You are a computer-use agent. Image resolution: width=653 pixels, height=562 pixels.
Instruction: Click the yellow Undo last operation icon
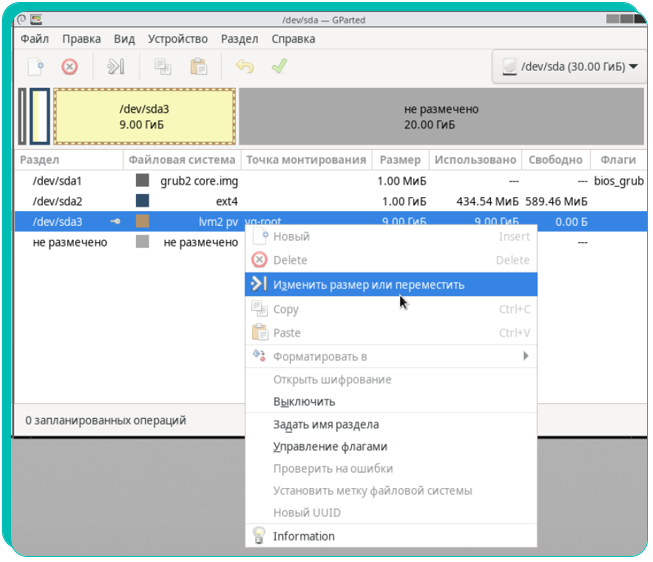(x=245, y=66)
